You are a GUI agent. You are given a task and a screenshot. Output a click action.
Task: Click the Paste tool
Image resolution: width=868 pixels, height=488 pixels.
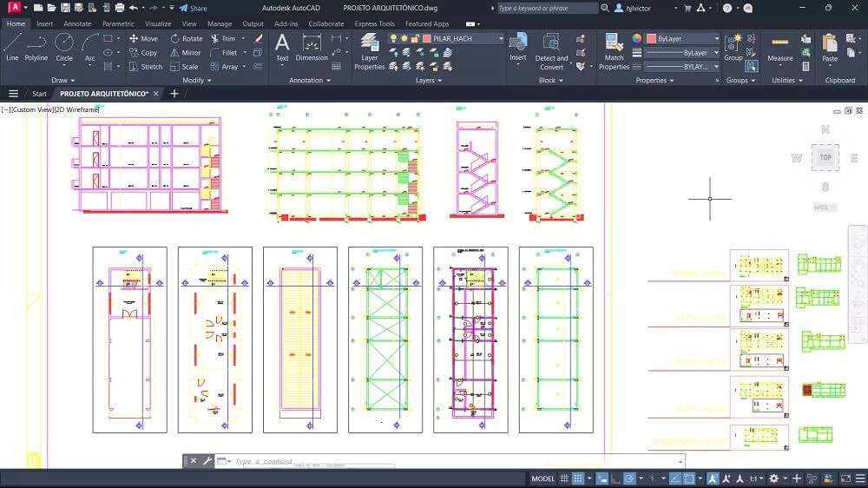(x=830, y=48)
